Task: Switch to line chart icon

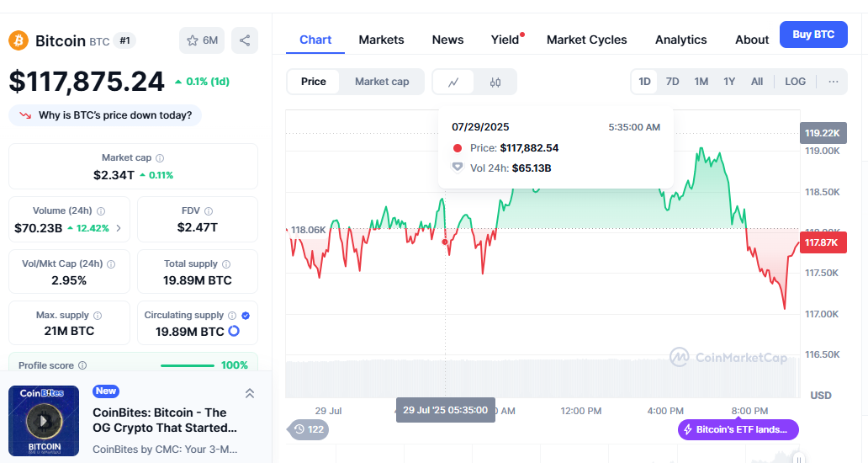Action: 453,82
